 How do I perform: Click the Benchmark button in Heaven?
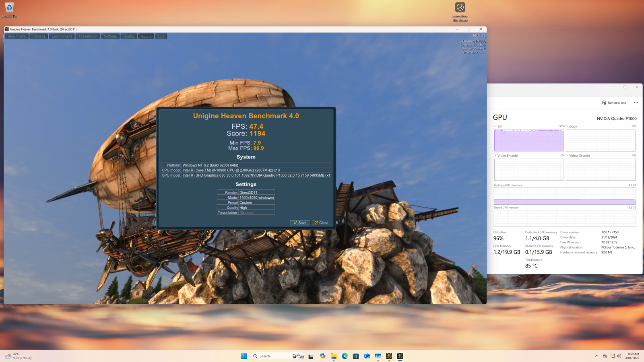(x=17, y=36)
